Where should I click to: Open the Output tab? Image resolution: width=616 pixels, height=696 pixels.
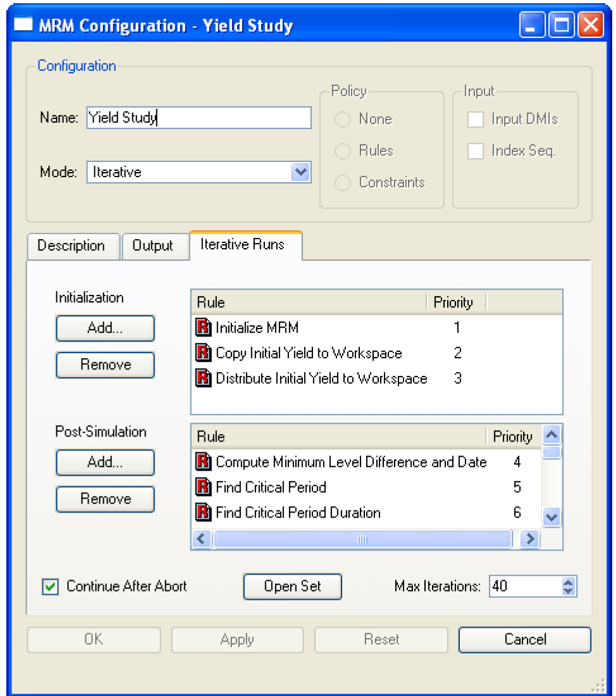point(152,245)
